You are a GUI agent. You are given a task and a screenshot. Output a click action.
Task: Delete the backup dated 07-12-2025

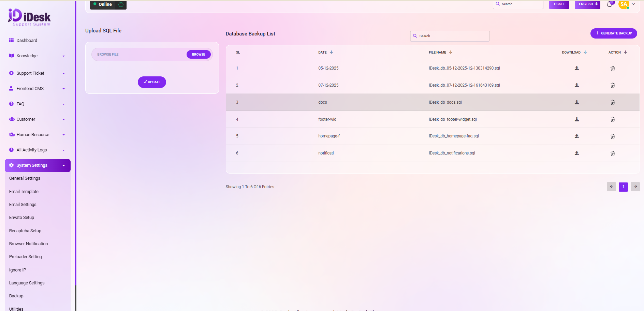click(612, 86)
